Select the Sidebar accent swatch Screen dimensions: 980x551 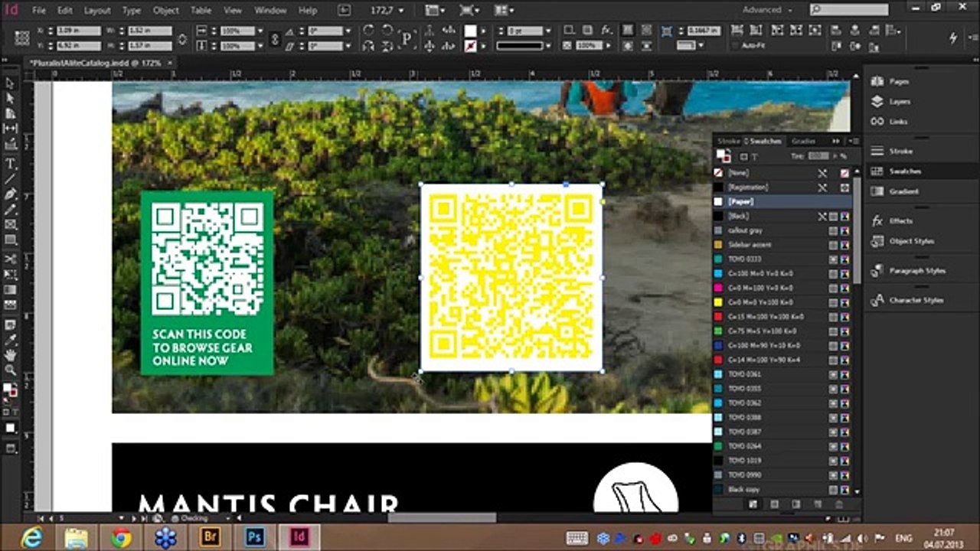click(782, 245)
